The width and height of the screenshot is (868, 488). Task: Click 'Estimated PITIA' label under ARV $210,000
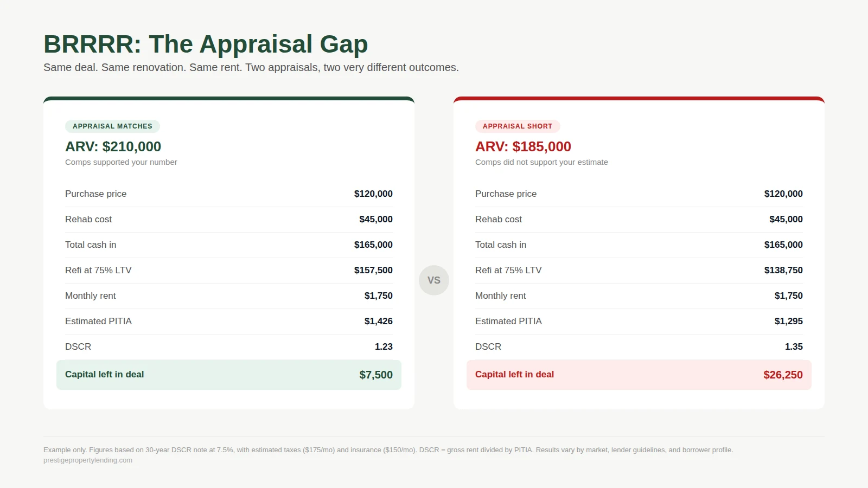(98, 321)
